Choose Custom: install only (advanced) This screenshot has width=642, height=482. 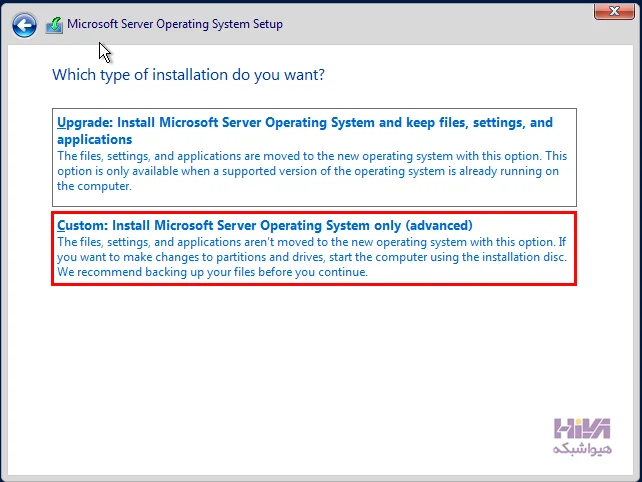pos(314,248)
